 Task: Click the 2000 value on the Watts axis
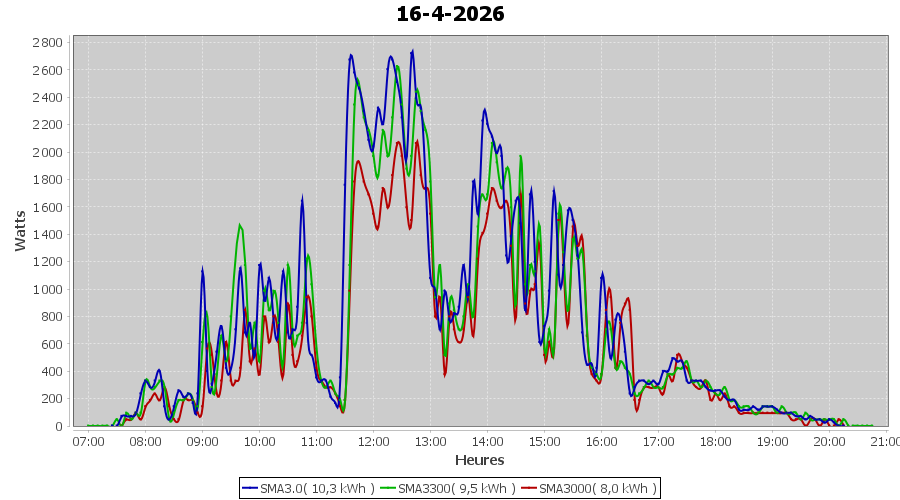47,152
